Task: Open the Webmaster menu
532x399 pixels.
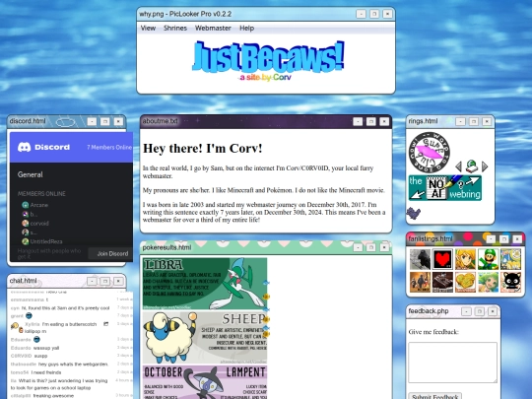Action: tap(213, 29)
